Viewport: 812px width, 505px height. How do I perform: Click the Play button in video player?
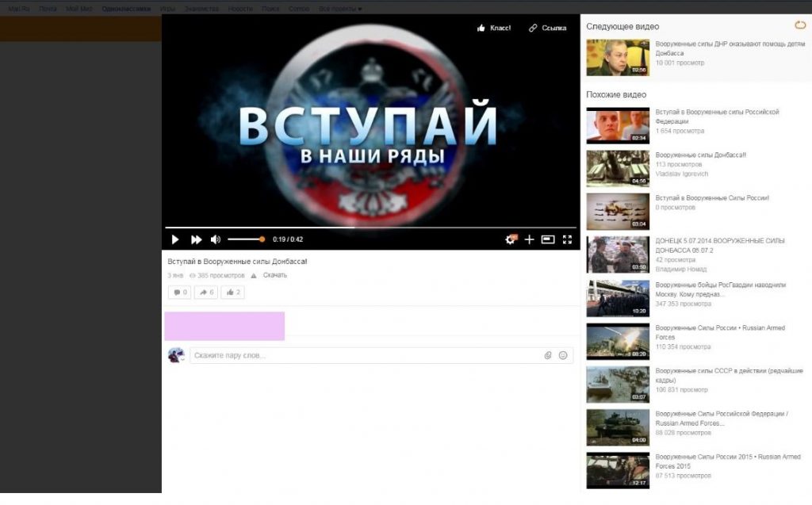(x=175, y=239)
